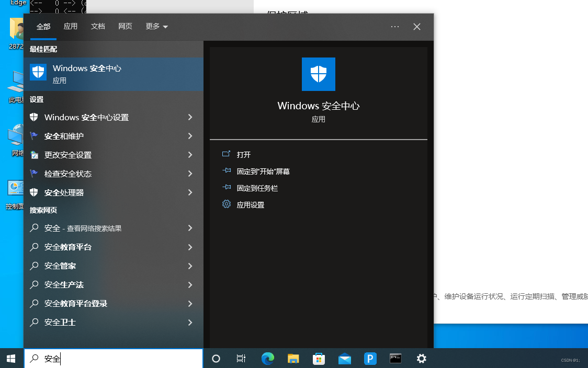This screenshot has height=368, width=588.
Task: Expand arrow for 安全管家
Action: pos(190,266)
